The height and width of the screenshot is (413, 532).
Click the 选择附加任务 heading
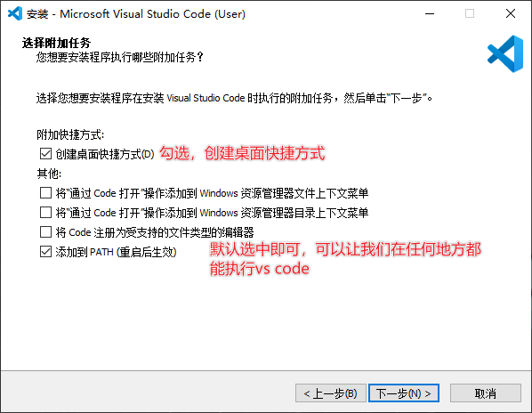point(56,43)
